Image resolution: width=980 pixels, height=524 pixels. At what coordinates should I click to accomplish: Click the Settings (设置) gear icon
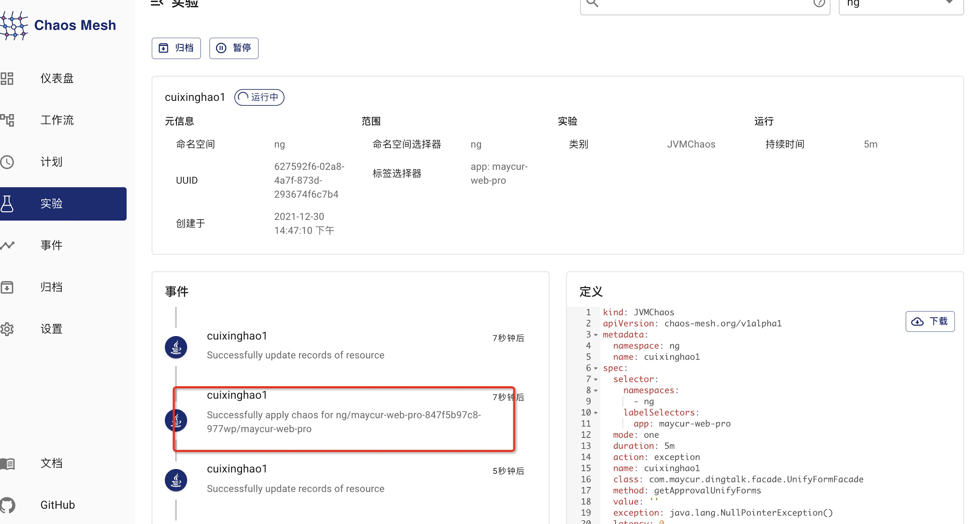coord(7,329)
